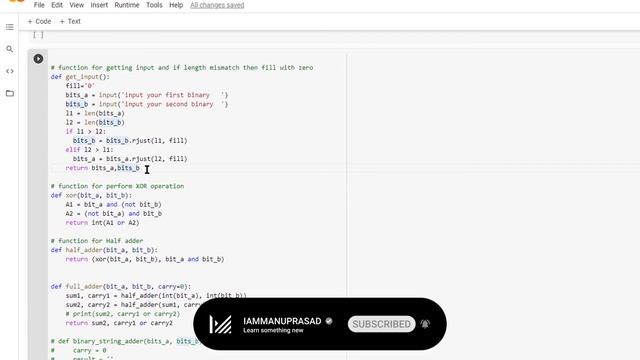This screenshot has height=360, width=640.
Task: Click the "fill='0'" line
Action: click(x=80, y=86)
